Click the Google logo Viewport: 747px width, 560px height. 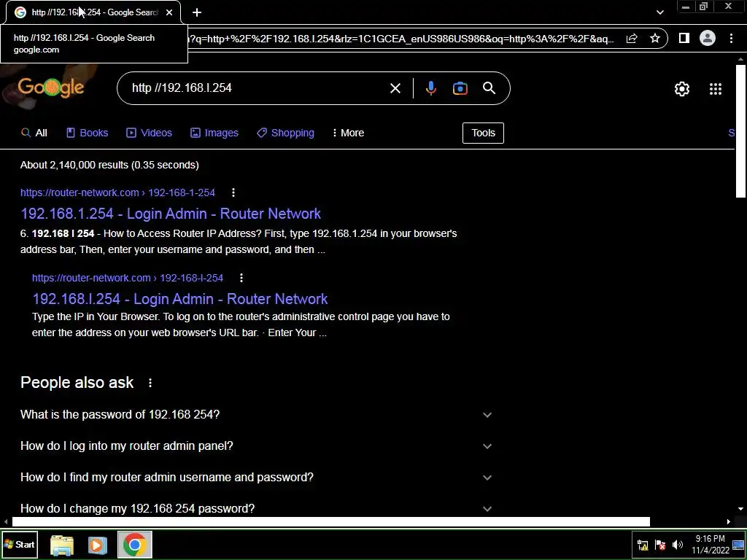tap(50, 87)
